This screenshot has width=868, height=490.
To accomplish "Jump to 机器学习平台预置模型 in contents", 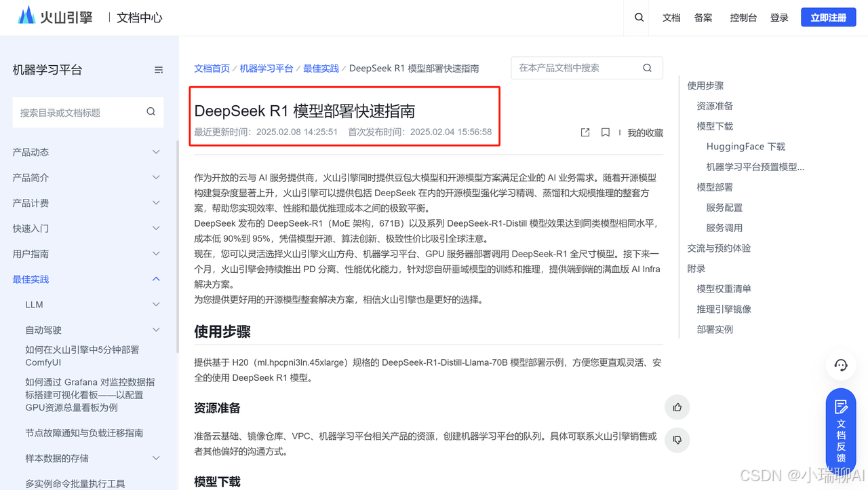I will point(755,167).
